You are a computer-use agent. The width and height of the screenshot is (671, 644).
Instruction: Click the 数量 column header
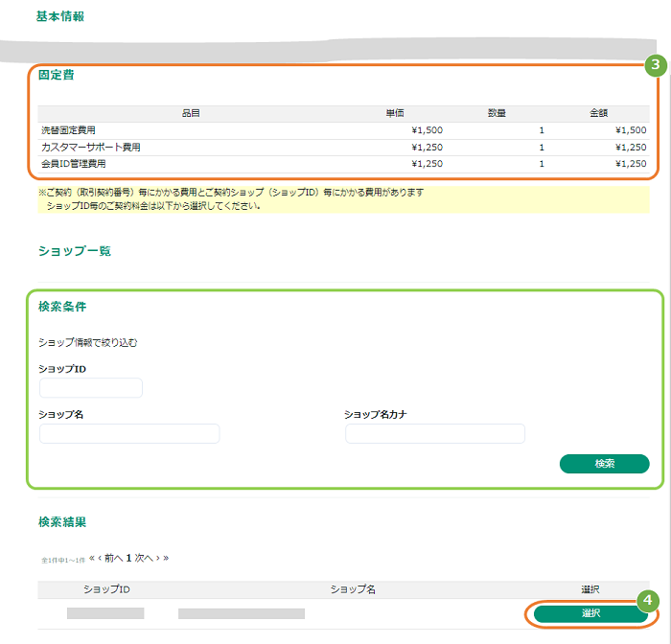point(497,113)
